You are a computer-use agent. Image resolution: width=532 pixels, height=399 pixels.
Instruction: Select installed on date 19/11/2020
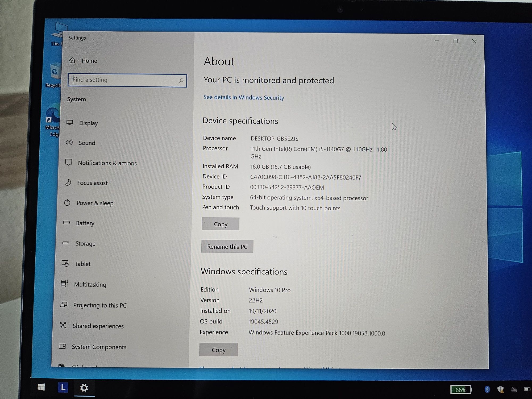pyautogui.click(x=263, y=311)
